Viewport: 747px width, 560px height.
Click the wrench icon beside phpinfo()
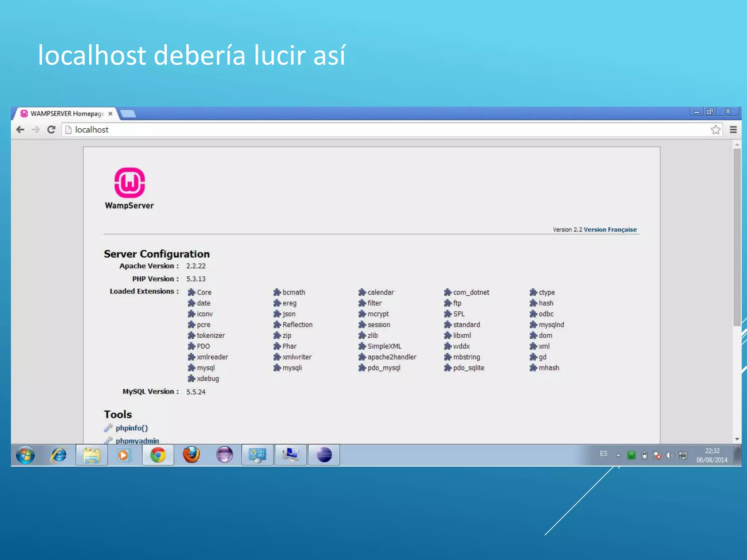coord(108,428)
